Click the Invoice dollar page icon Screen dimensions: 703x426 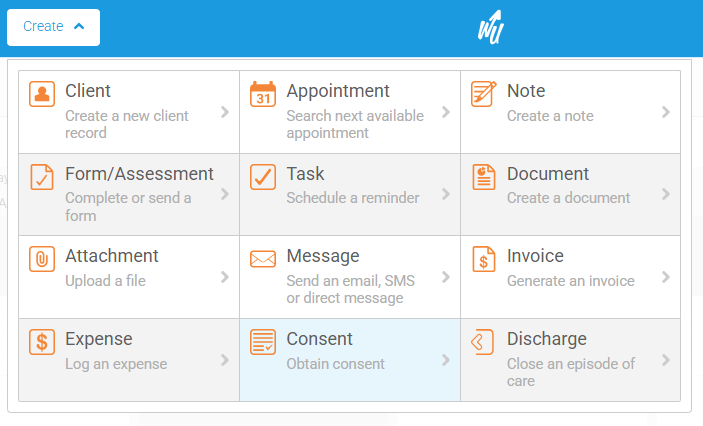pyautogui.click(x=483, y=260)
